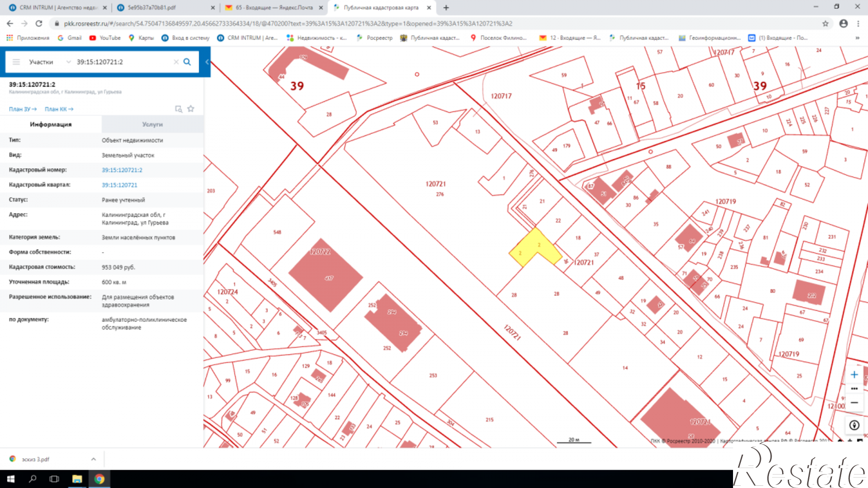Viewport: 868px width, 488px height.
Task: Open cadastral number link 39:15:120721:2
Action: point(122,170)
